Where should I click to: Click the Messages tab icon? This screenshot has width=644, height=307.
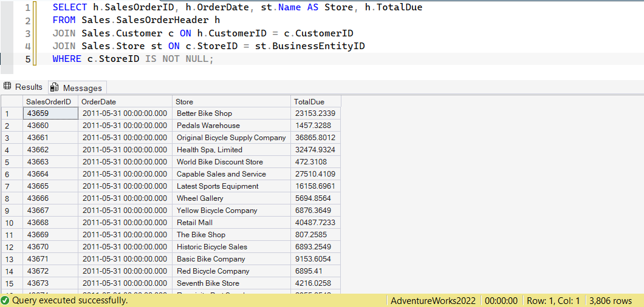tap(55, 87)
